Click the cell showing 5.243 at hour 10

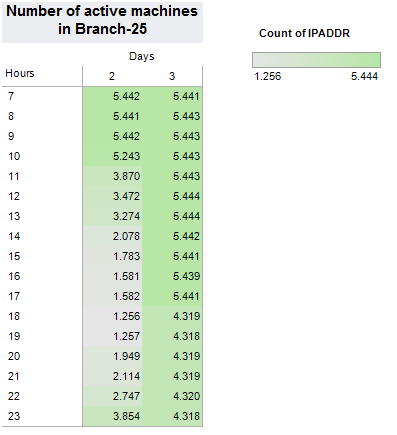click(x=112, y=156)
